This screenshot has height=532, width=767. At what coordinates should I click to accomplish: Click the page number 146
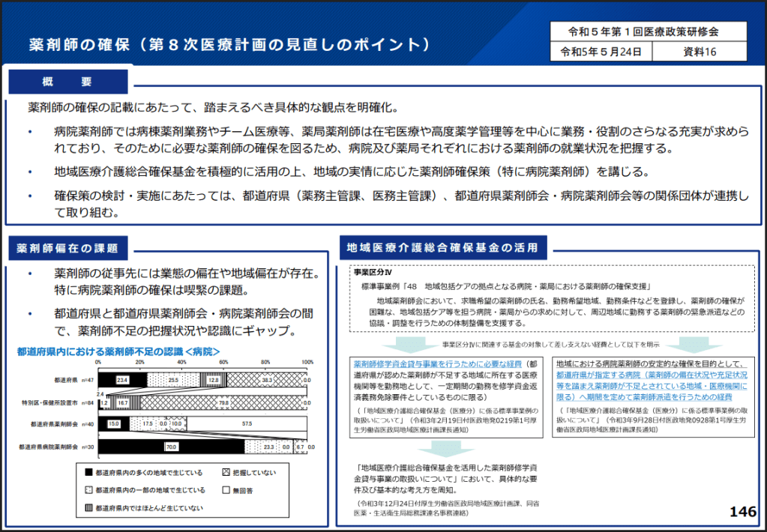pos(742,512)
